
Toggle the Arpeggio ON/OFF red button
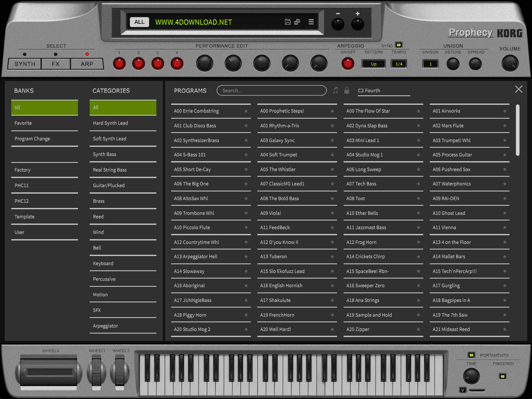click(347, 64)
